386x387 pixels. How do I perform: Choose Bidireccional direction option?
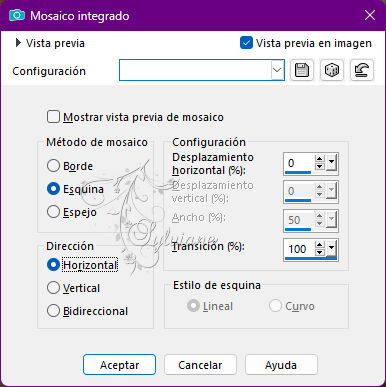[x=53, y=311]
